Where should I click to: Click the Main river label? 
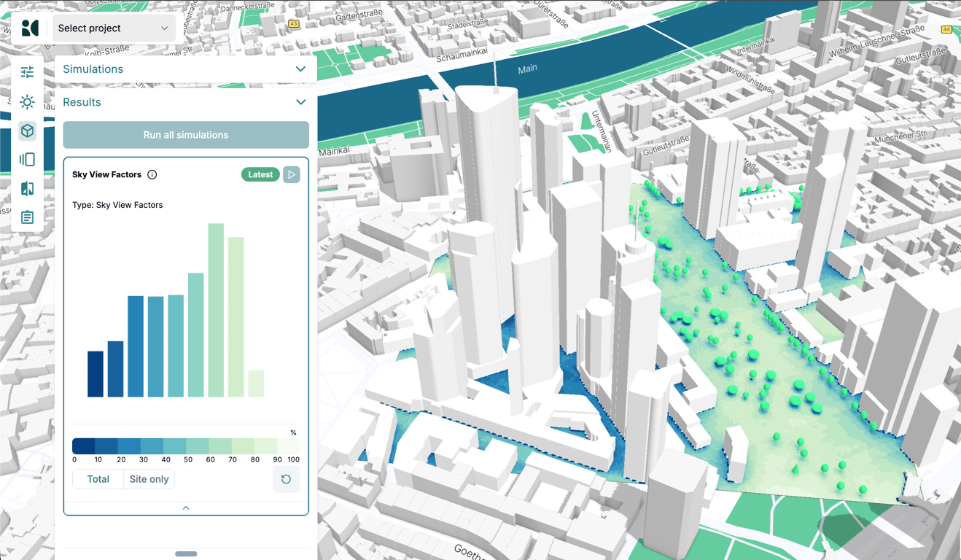click(x=527, y=69)
